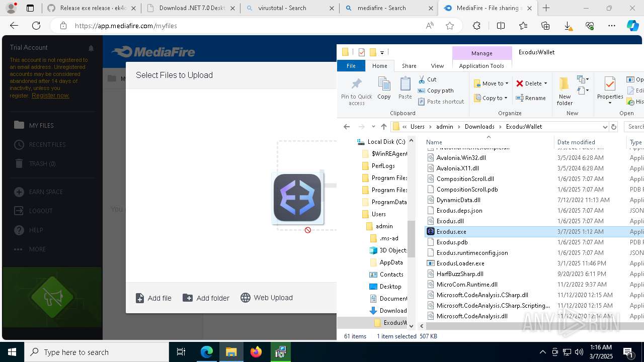This screenshot has width=644, height=362.
Task: Click the Pin to Quick access pin icon
Action: pos(357,84)
